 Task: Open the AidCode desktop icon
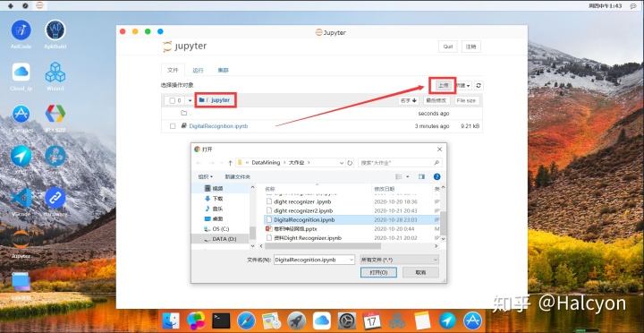tap(21, 30)
